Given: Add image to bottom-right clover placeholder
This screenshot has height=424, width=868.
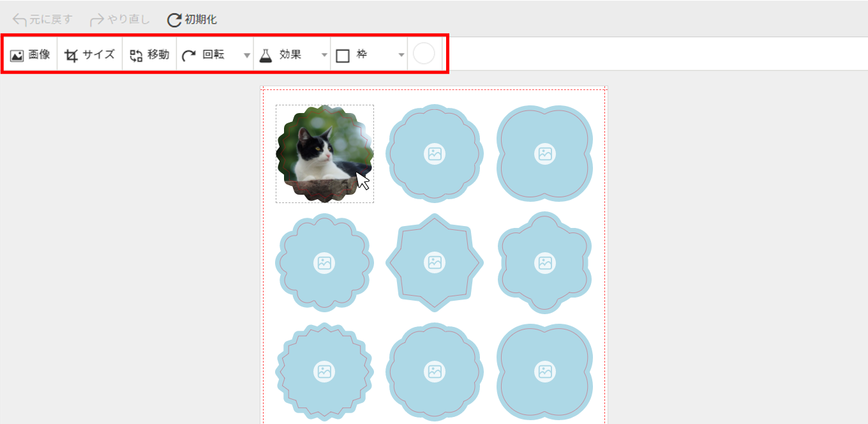Looking at the screenshot, I should tap(544, 372).
